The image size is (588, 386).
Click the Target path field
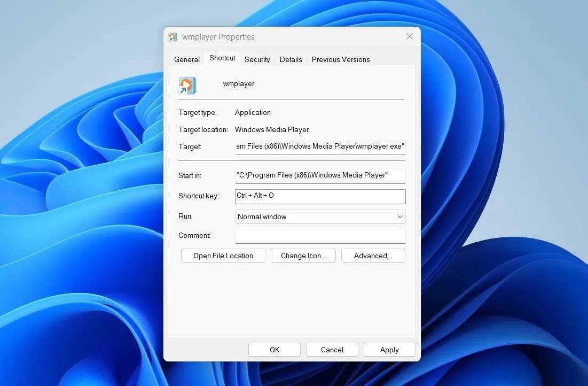point(319,146)
